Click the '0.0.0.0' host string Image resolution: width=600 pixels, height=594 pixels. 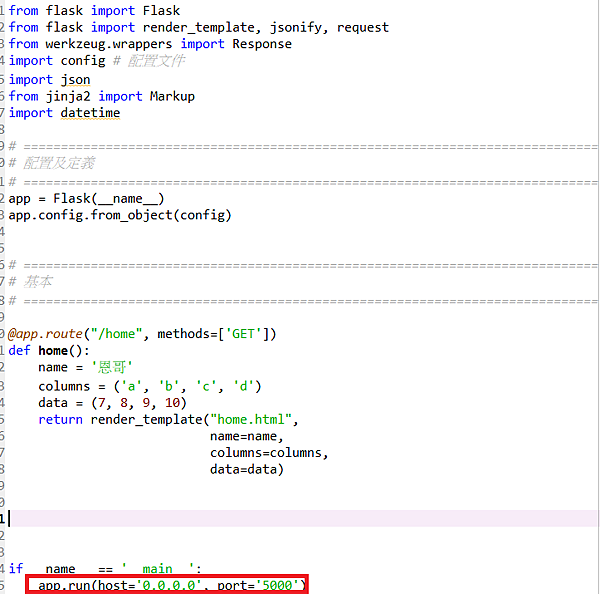click(x=168, y=586)
